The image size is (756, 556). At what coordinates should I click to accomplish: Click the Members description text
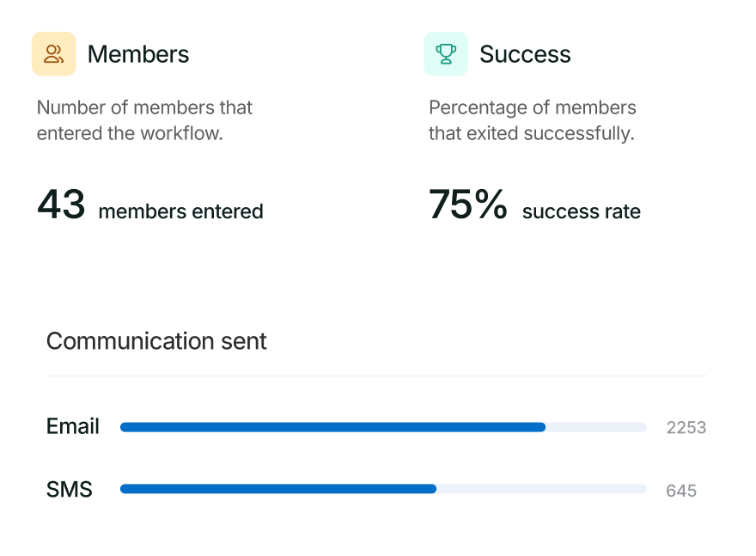click(144, 120)
